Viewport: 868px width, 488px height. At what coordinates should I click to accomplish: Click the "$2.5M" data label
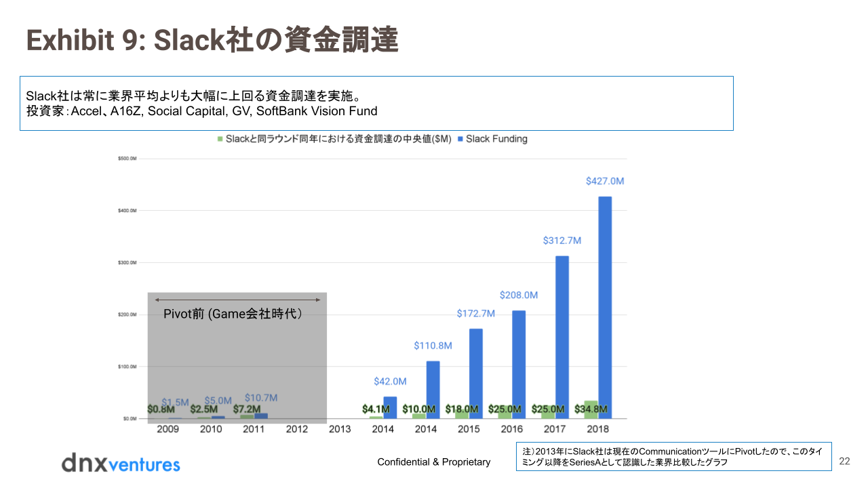coord(203,409)
